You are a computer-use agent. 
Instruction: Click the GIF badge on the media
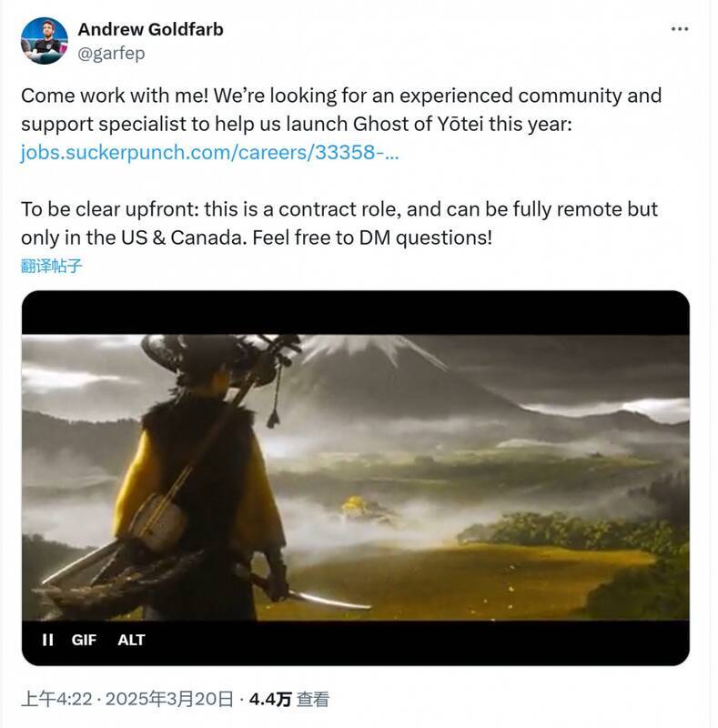tap(84, 640)
